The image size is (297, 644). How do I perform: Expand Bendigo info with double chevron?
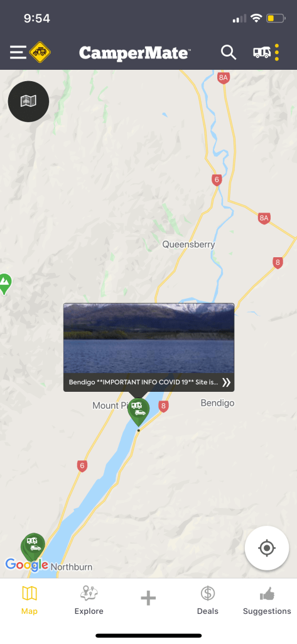[226, 382]
